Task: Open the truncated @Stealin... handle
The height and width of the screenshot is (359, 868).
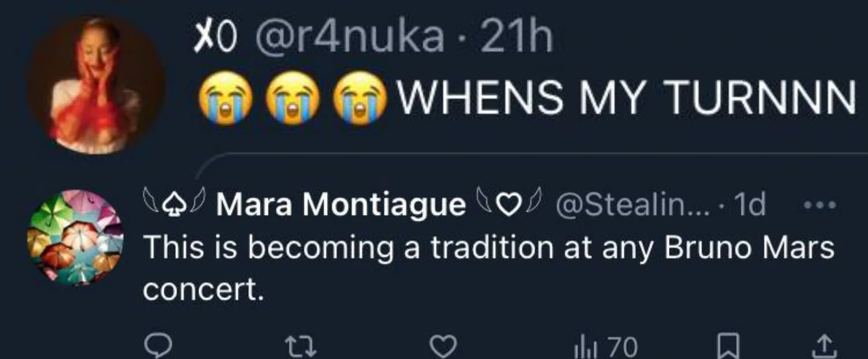Action: [x=621, y=205]
